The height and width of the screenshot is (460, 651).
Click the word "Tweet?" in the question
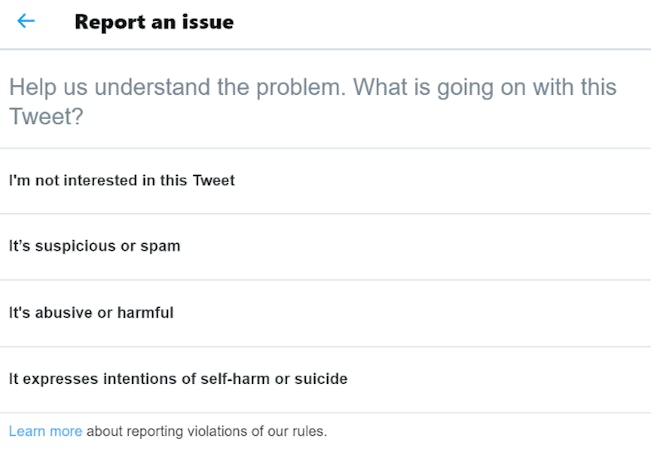[x=46, y=118]
